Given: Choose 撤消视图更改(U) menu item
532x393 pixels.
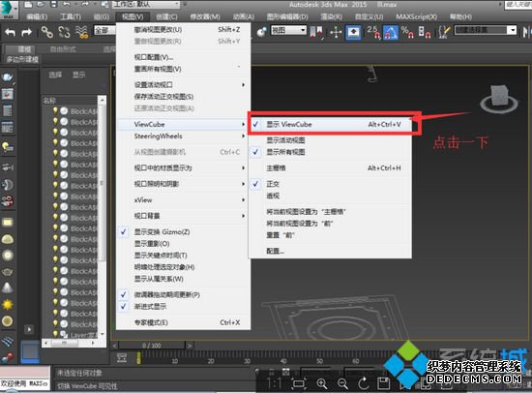Looking at the screenshot, I should [x=184, y=30].
